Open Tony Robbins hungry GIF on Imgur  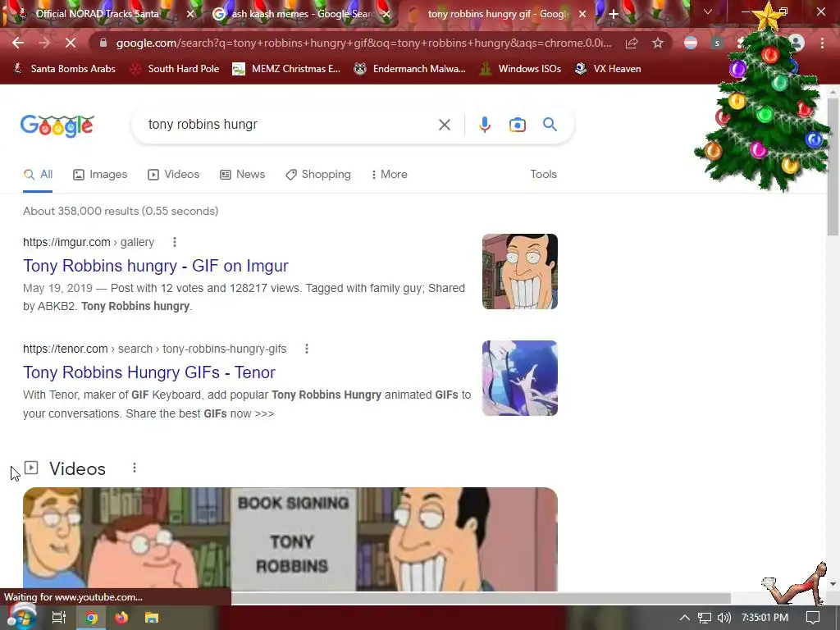[155, 266]
